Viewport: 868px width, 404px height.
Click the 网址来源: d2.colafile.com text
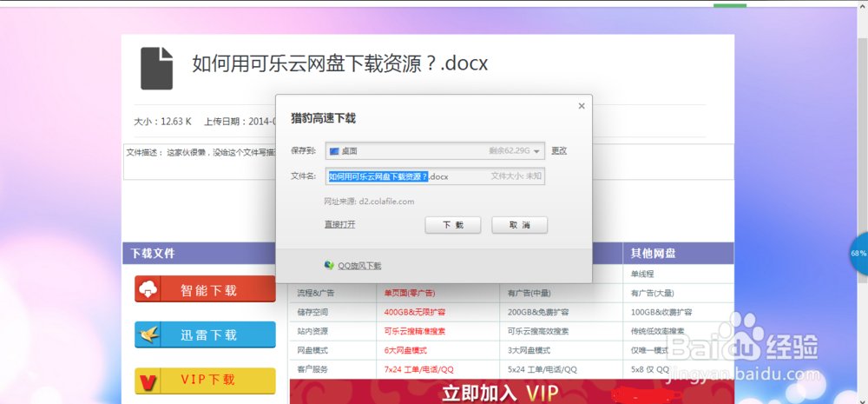[369, 202]
